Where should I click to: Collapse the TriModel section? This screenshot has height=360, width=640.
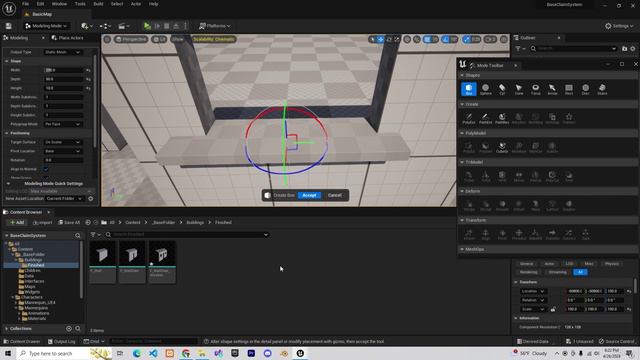pos(462,162)
